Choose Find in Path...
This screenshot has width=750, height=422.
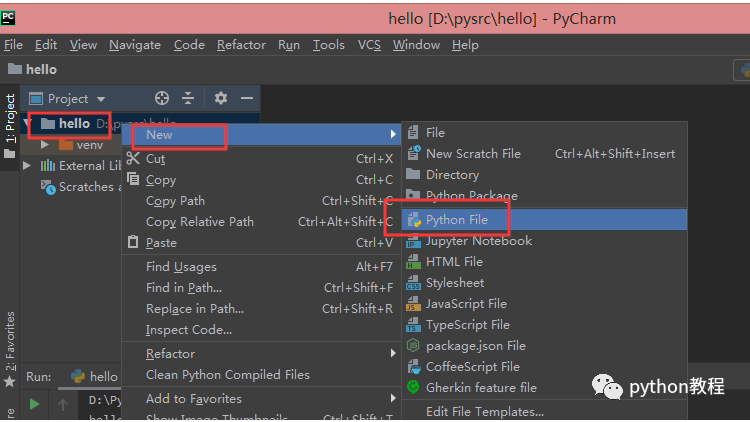click(261, 288)
